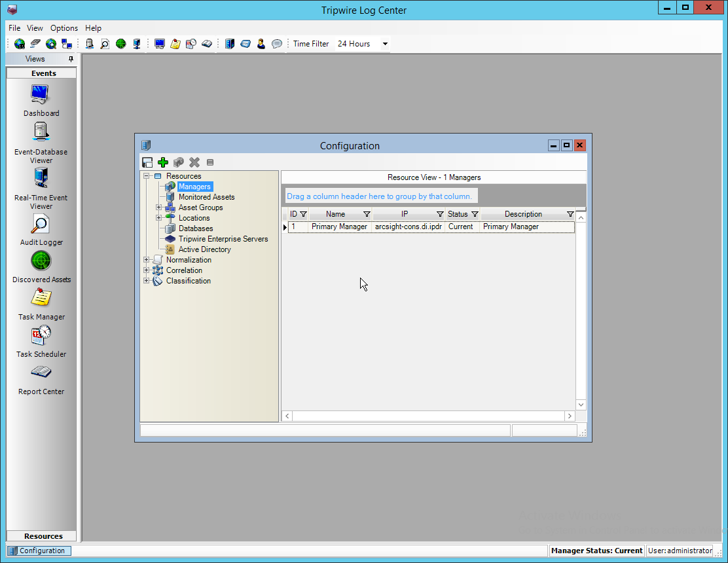This screenshot has height=563, width=728.
Task: Open the View menu
Action: coord(35,28)
